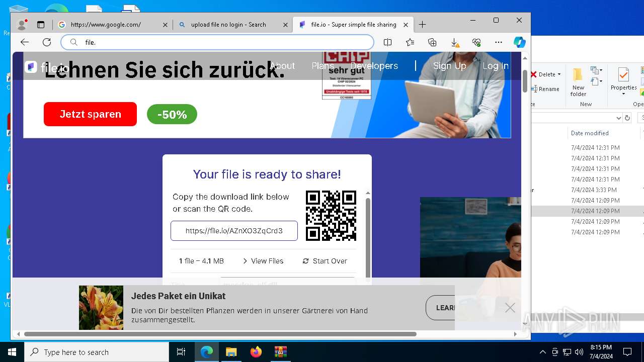Open the Plans menu item
Viewport: 644px width, 362px height.
(x=323, y=66)
